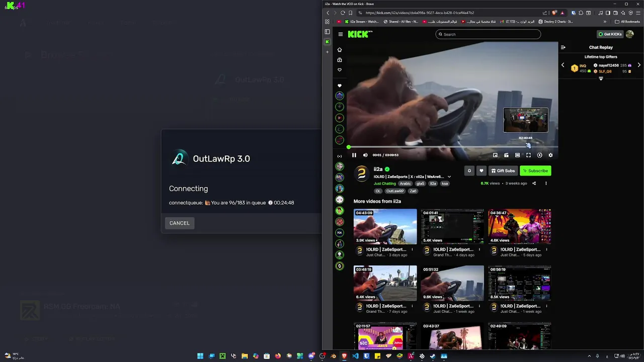
Task: Mute the video with the volume icon
Action: click(365, 155)
